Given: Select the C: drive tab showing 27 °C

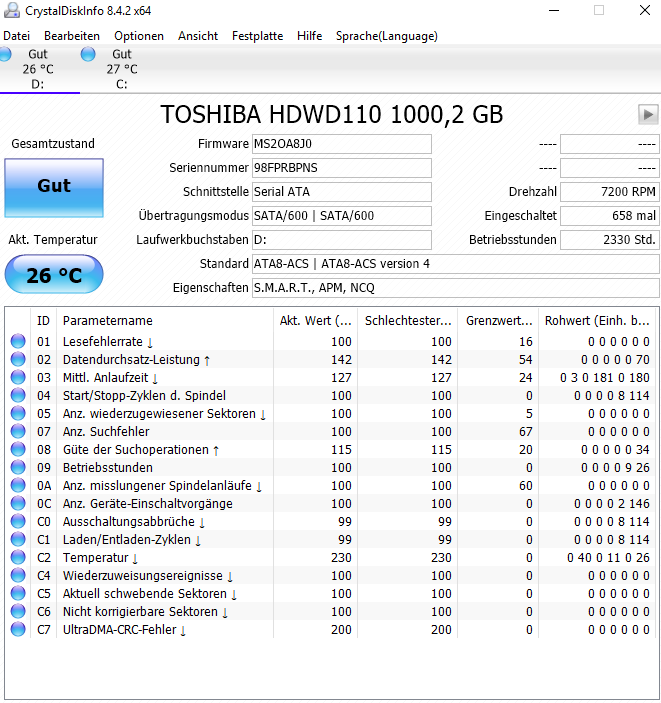Looking at the screenshot, I should click(122, 69).
